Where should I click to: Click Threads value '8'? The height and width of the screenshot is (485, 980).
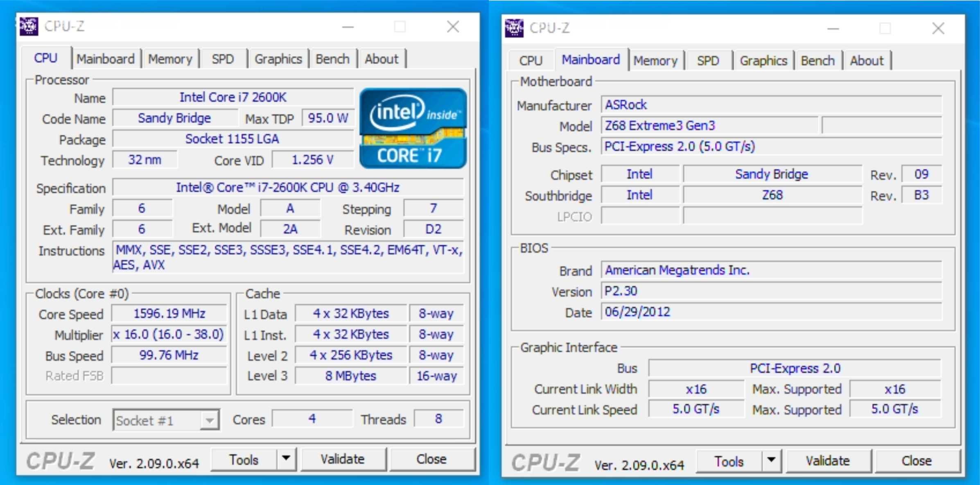pos(439,419)
